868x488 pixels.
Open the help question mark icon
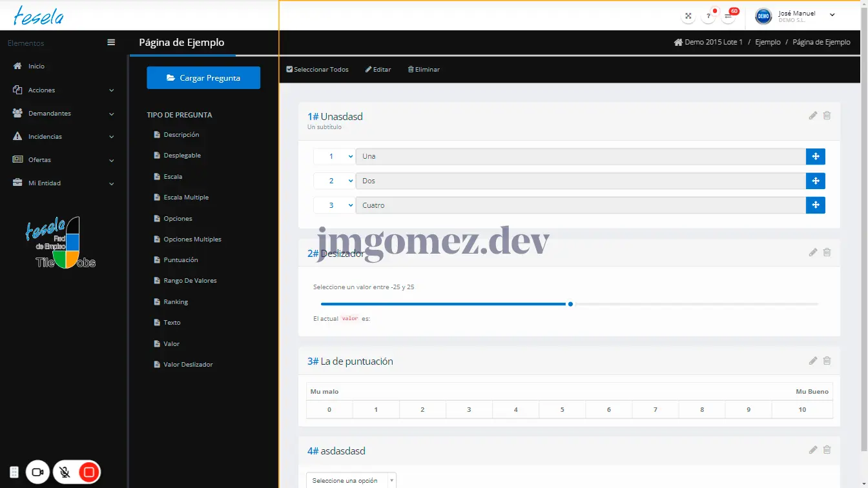[x=708, y=16]
